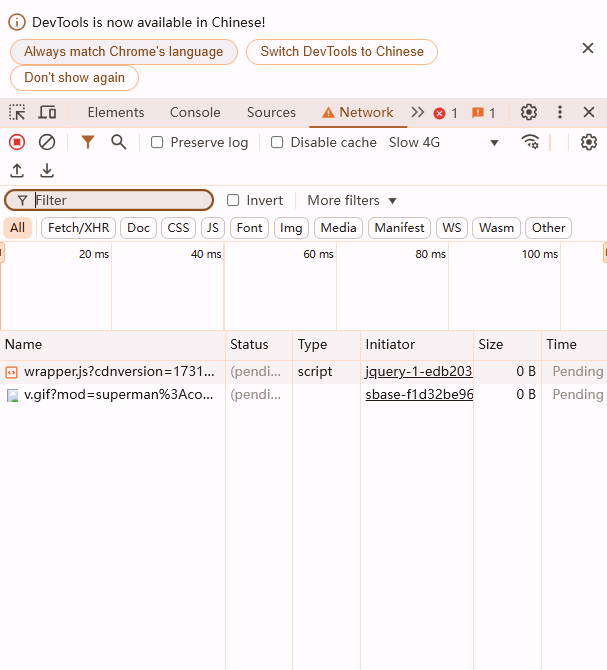Switch to the Elements tab
The width and height of the screenshot is (607, 670).
point(116,112)
